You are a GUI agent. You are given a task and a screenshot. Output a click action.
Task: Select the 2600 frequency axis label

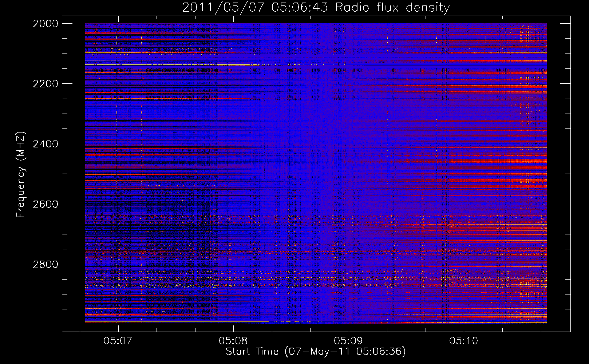coord(46,204)
